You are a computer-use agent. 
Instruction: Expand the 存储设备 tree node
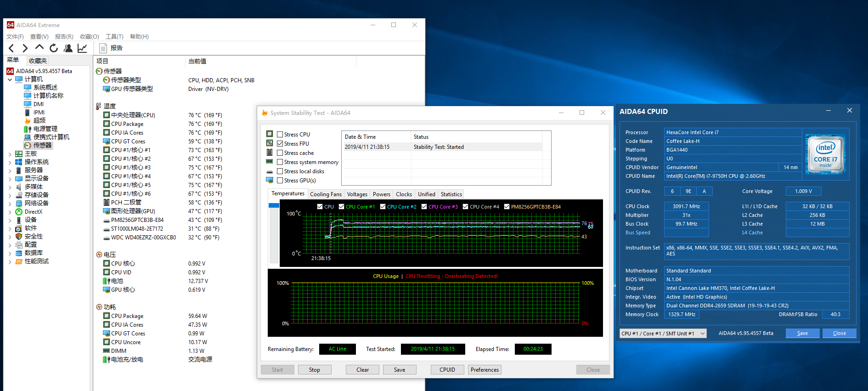pyautogui.click(x=10, y=195)
